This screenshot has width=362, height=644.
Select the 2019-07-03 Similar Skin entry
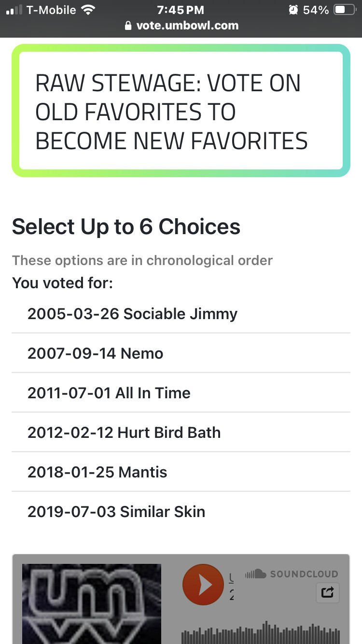116,512
